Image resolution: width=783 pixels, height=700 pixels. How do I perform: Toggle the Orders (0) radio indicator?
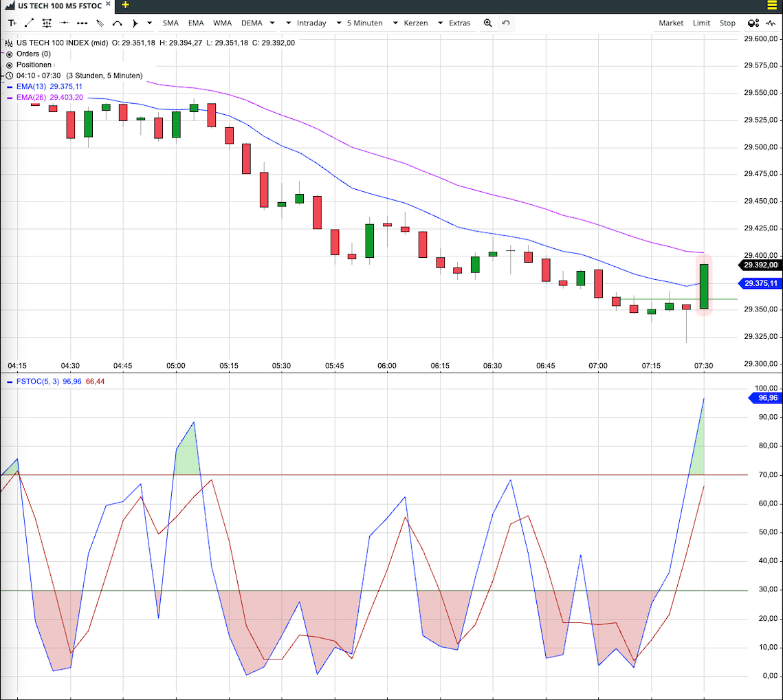tap(10, 54)
